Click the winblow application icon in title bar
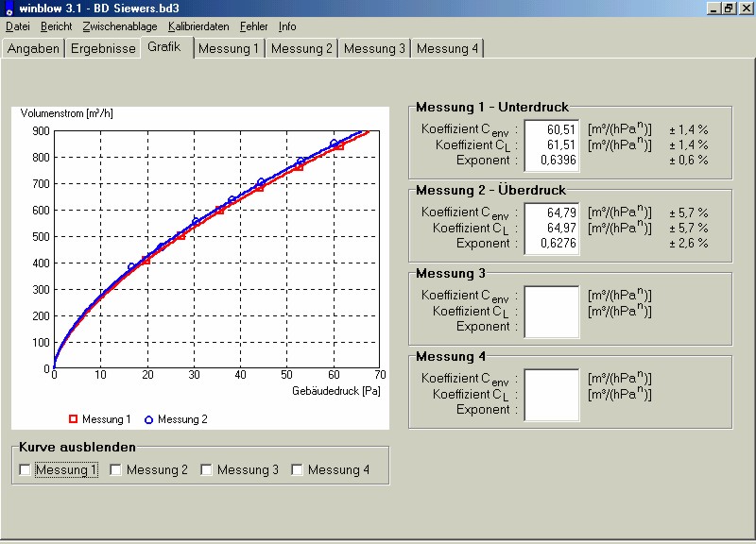Screen dimensions: 756x544 tap(9, 8)
